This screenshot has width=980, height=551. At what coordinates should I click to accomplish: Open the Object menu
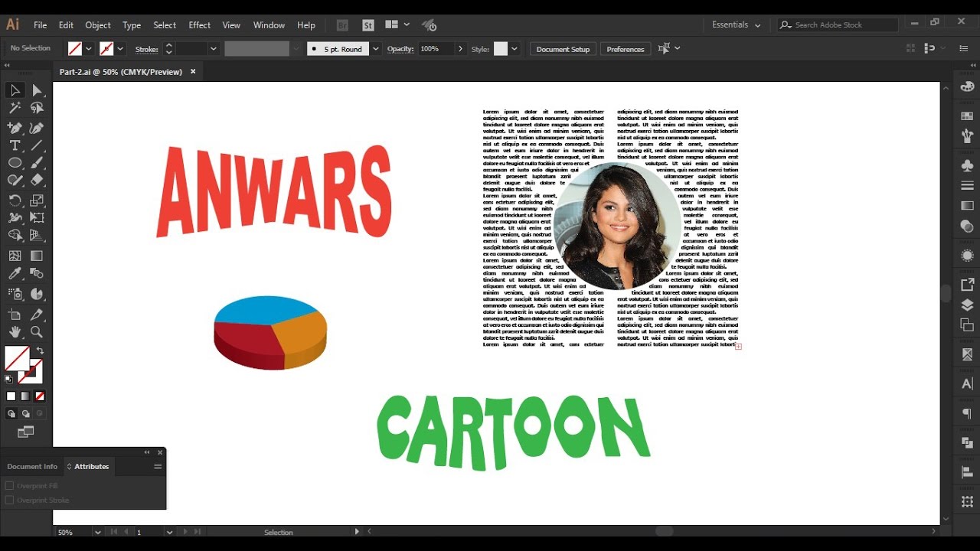click(x=98, y=25)
